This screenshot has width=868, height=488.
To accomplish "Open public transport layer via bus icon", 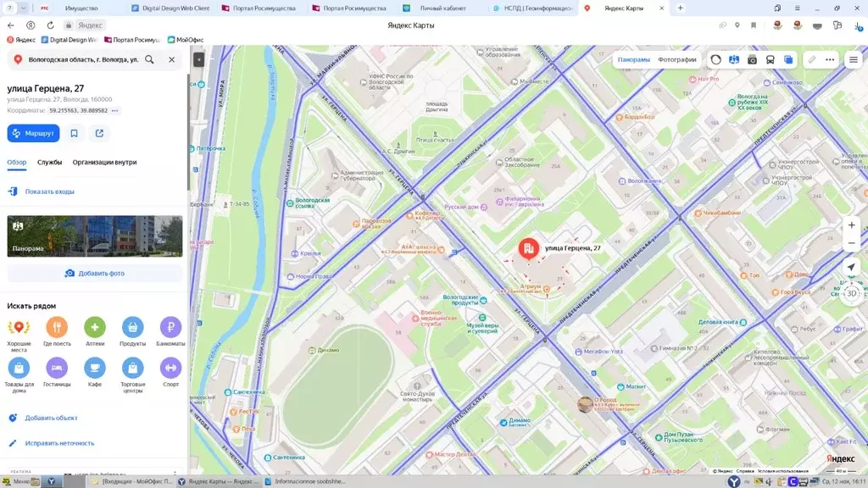I will [x=771, y=59].
